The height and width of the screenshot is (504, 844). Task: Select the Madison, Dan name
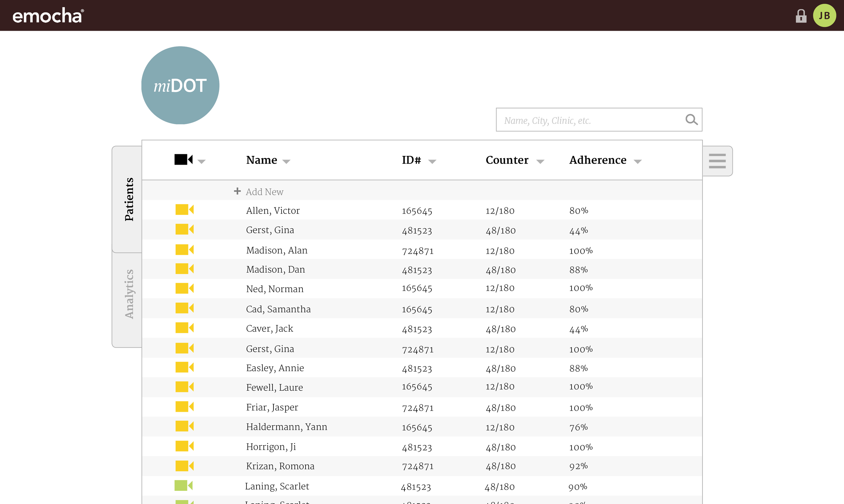pos(275,269)
